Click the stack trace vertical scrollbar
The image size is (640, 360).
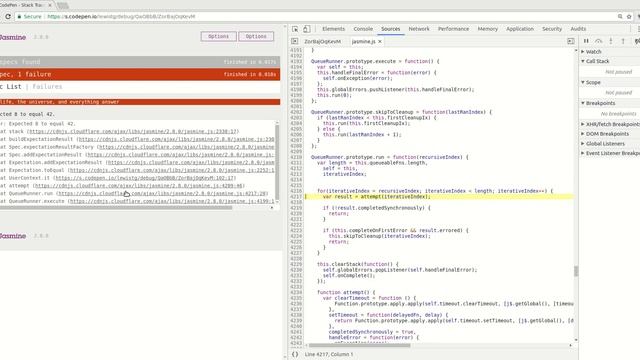pyautogui.click(x=278, y=162)
